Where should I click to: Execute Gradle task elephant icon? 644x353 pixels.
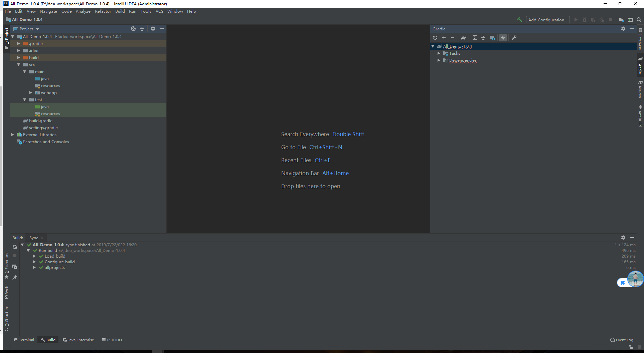pos(464,38)
